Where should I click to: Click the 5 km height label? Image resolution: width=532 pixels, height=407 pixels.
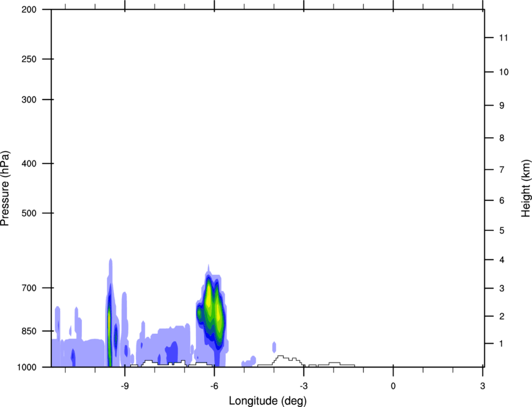[x=502, y=231]
